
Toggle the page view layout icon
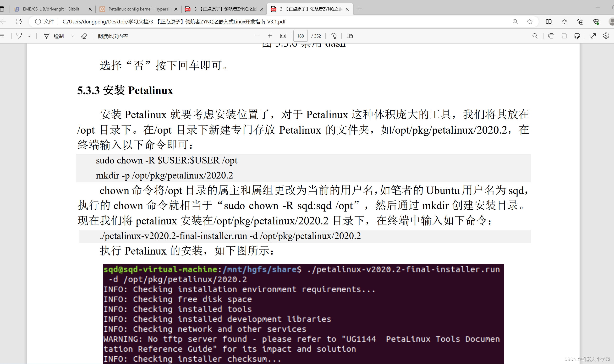(350, 36)
